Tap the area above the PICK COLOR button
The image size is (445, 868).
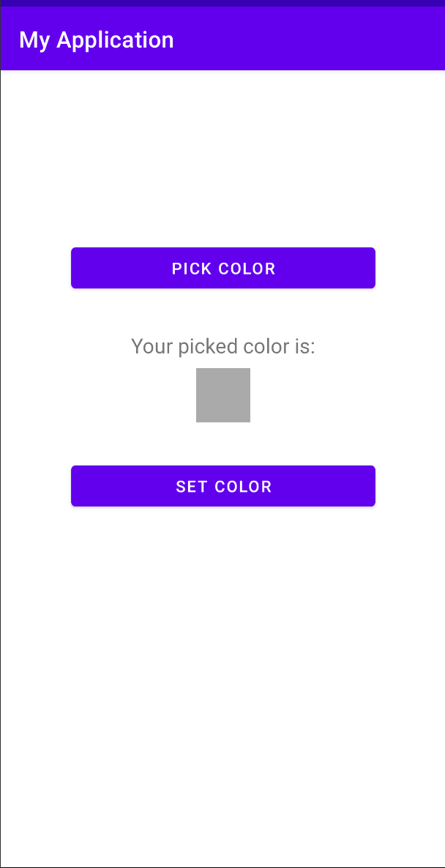click(222, 161)
